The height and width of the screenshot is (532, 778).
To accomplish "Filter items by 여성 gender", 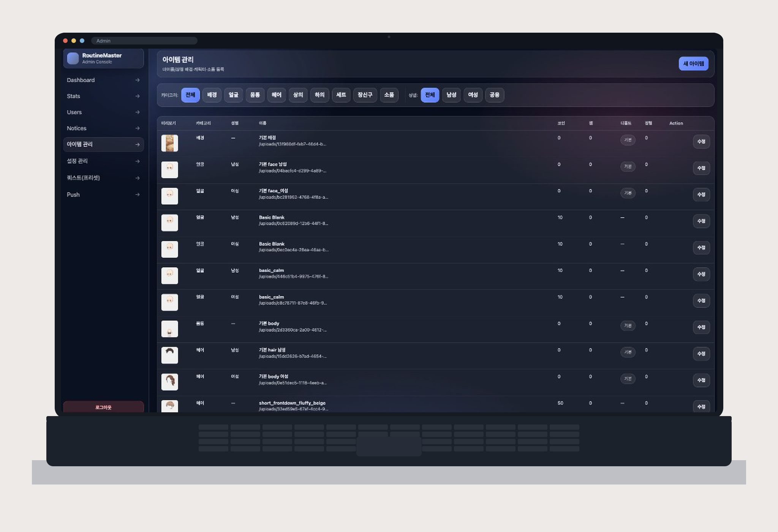I will point(473,95).
